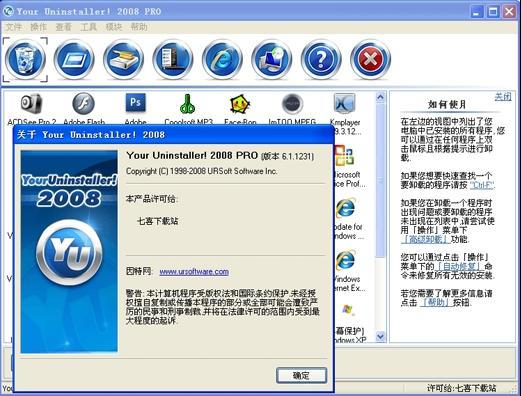Click the 关闭 link in help panel
This screenshot has height=396, width=521.
(503, 97)
